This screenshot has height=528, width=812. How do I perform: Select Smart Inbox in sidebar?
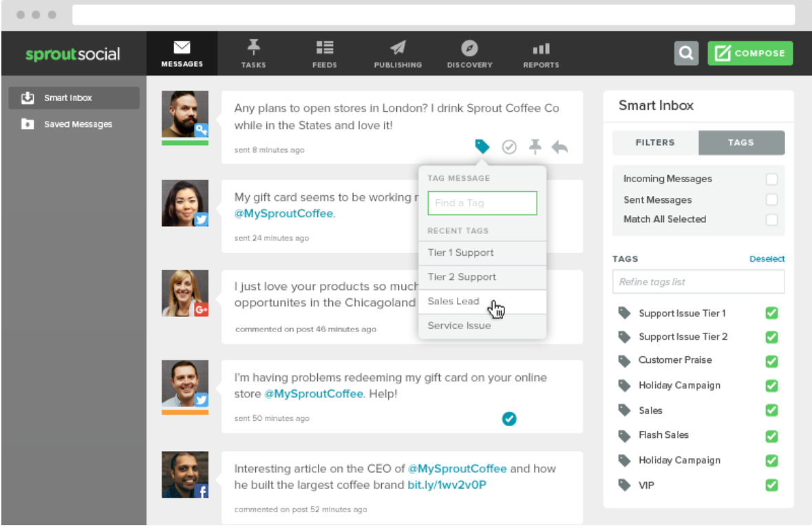click(74, 98)
